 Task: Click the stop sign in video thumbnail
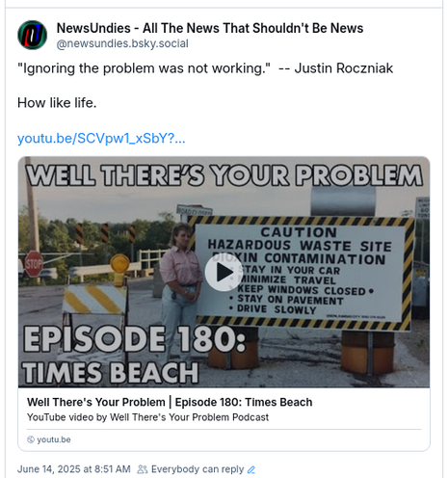pos(34,264)
